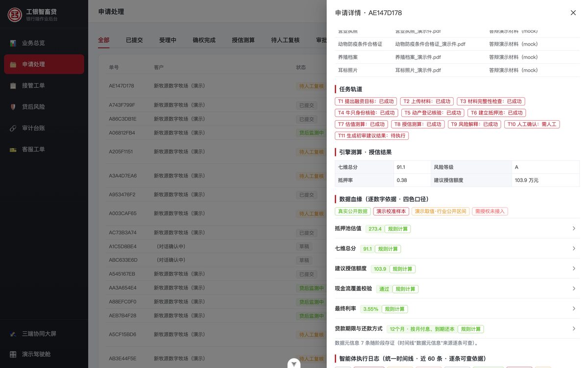Select application row A743F799F
The image size is (588, 368).
pyautogui.click(x=216, y=105)
